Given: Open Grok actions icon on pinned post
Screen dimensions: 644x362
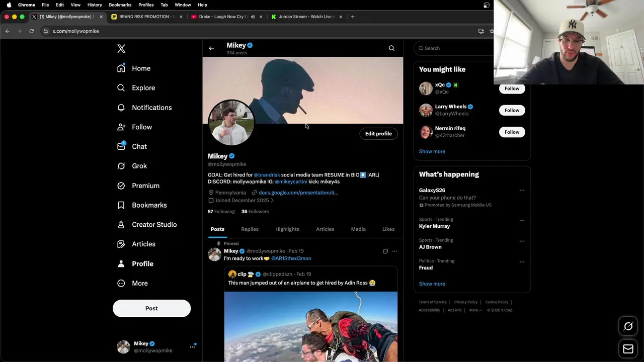Looking at the screenshot, I should 385,251.
